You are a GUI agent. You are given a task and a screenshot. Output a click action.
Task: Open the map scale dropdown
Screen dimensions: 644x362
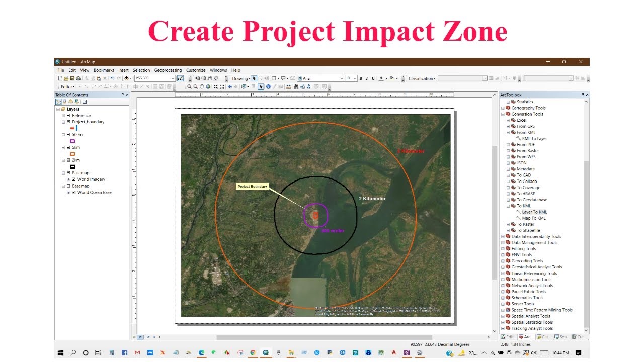(x=173, y=78)
